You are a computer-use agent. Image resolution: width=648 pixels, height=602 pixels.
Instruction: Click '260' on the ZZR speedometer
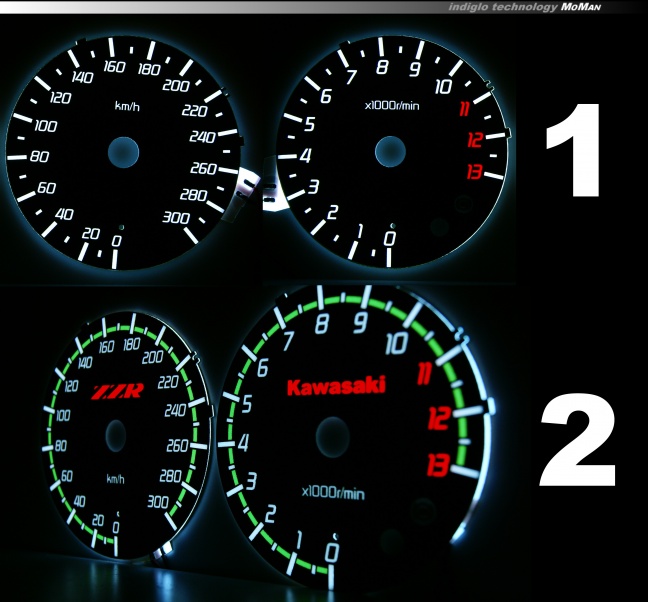tap(177, 445)
